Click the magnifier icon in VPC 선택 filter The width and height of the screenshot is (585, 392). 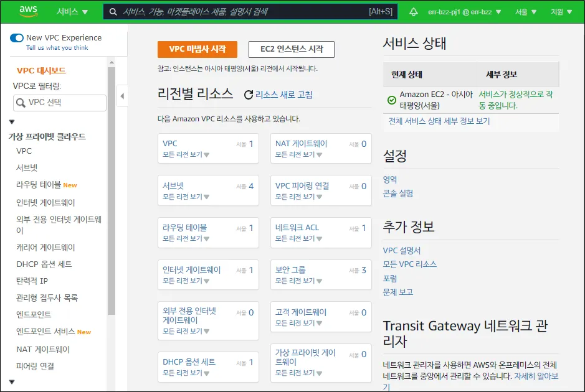pyautogui.click(x=21, y=103)
